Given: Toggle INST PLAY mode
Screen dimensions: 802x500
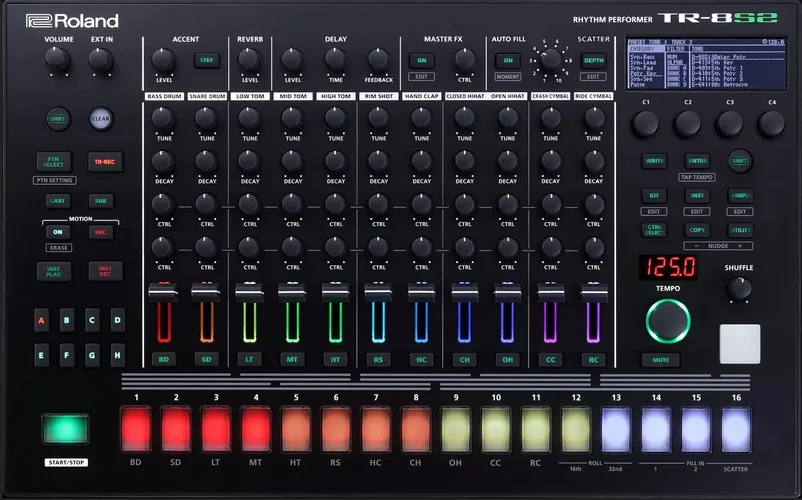Looking at the screenshot, I should pyautogui.click(x=54, y=271).
